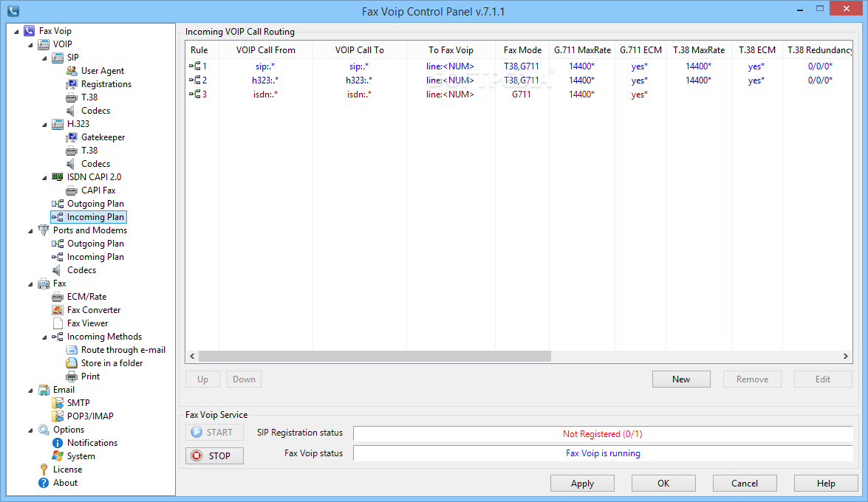
Task: Click the Fax Viewer page icon
Action: (57, 323)
